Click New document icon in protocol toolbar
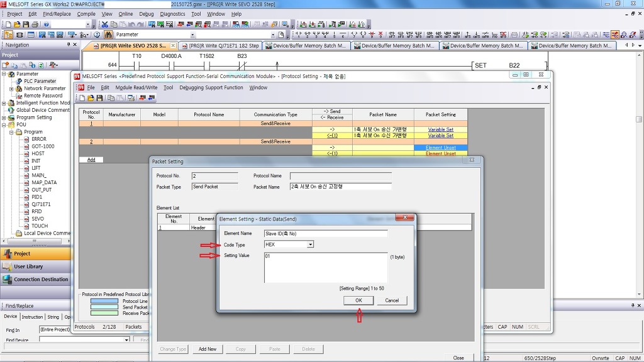Viewport: 644px width, 362px height. coord(82,98)
